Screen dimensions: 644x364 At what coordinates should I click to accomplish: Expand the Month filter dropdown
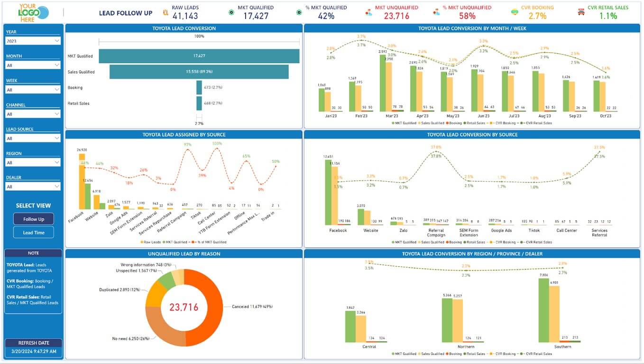[33, 65]
